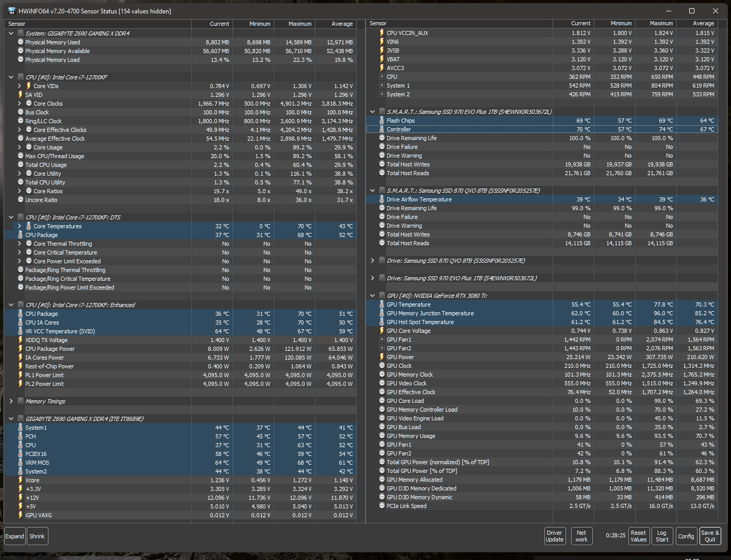Expand the Core Temperatures row
The image size is (731, 560).
tap(20, 226)
